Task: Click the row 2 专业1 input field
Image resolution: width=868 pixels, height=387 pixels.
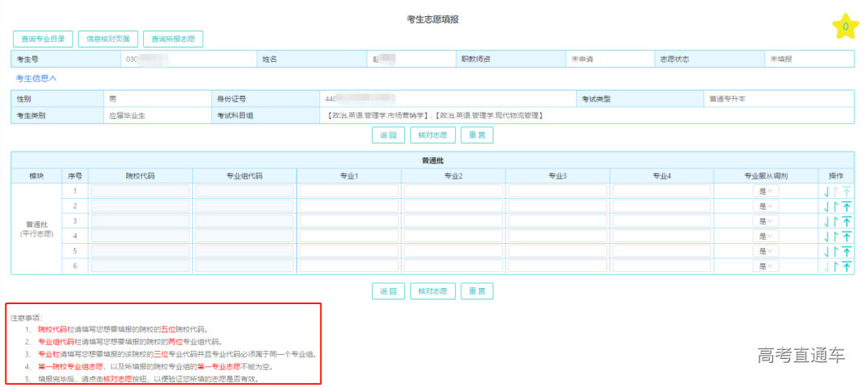Action: 349,207
